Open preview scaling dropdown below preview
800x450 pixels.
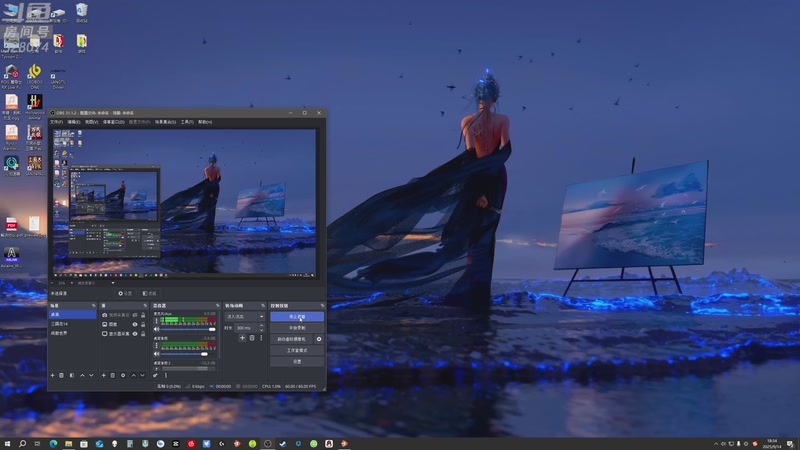click(95, 283)
